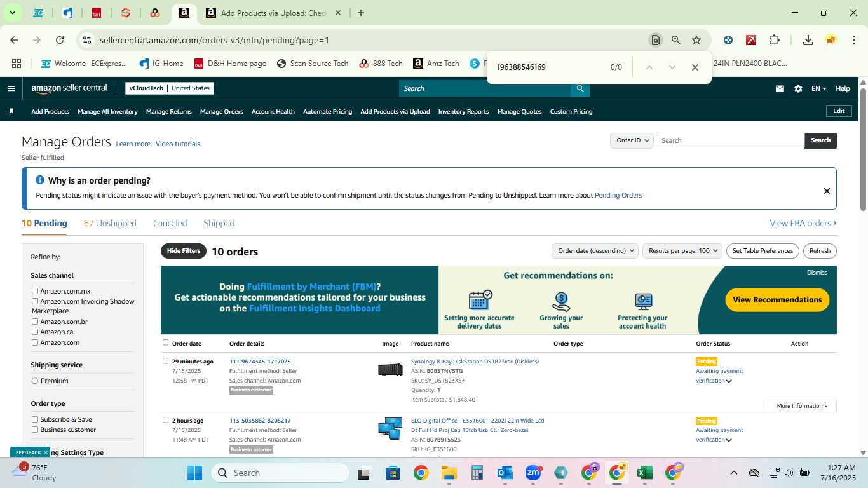Check the Business customer order type
This screenshot has height=488, width=868.
pyautogui.click(x=36, y=430)
